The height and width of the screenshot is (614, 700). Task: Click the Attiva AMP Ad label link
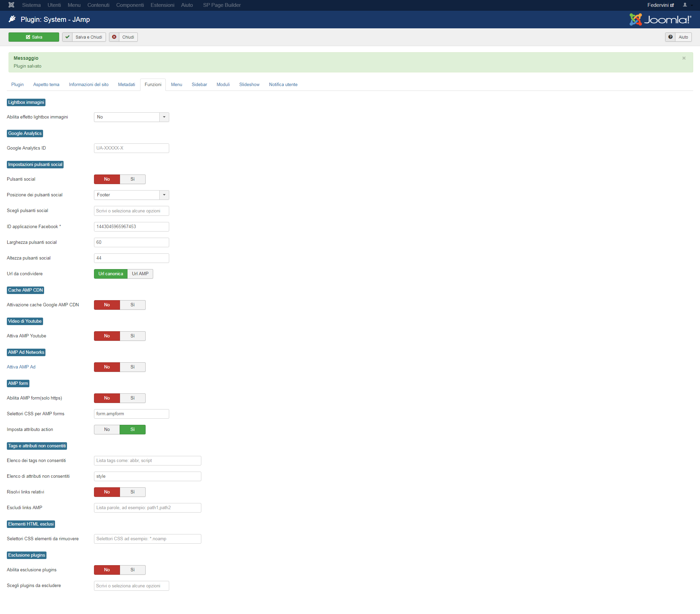pyautogui.click(x=21, y=367)
